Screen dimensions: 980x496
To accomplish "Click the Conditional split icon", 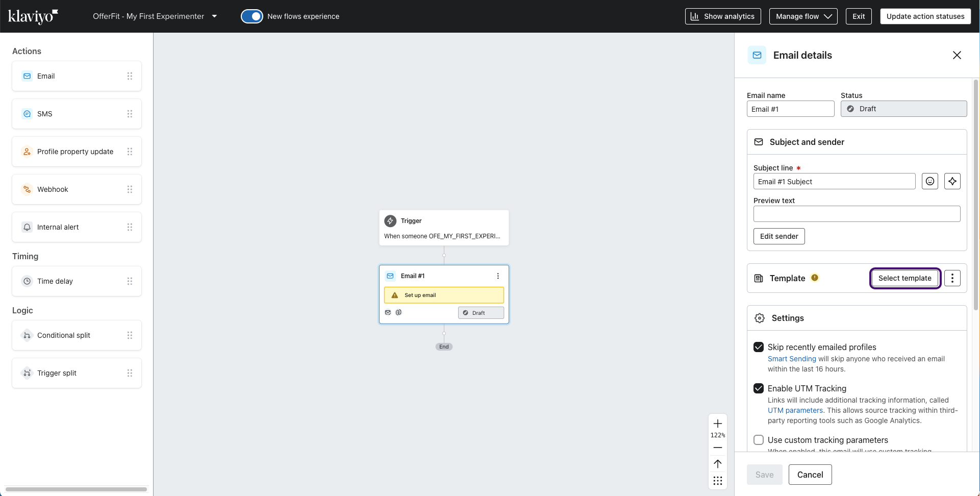I will tap(27, 335).
